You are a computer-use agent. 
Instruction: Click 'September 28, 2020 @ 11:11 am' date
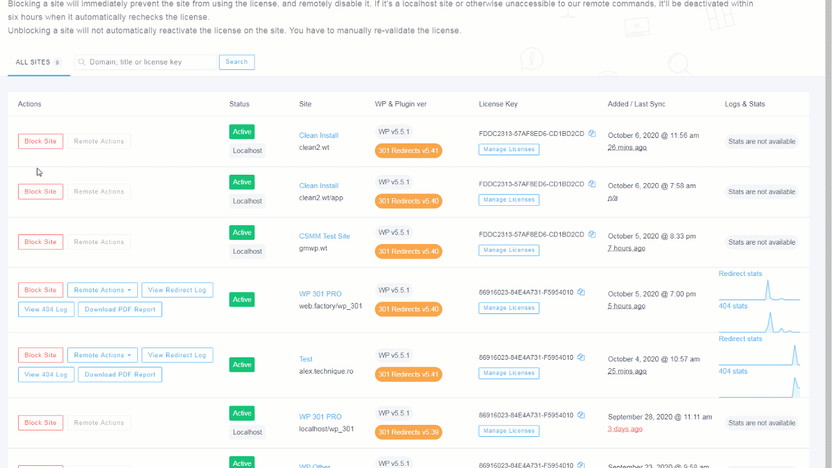pos(660,417)
